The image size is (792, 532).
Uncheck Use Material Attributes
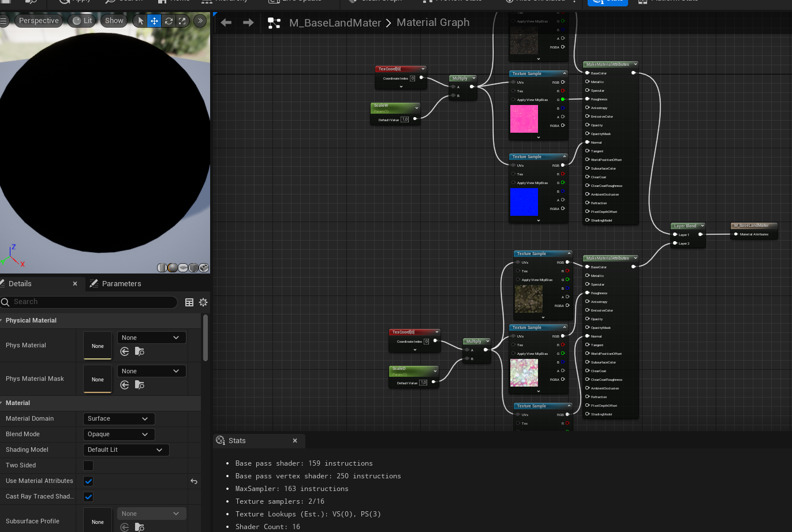click(x=88, y=481)
